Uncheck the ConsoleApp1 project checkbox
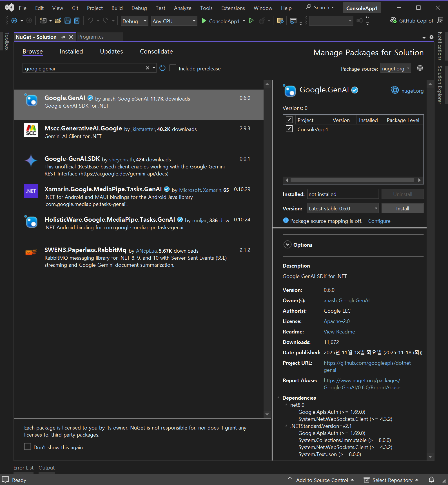Viewport: 448px width, 485px height. point(289,129)
